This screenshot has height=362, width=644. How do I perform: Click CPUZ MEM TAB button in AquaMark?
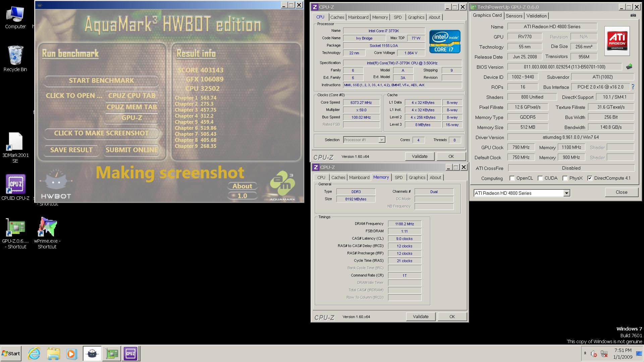tap(131, 107)
